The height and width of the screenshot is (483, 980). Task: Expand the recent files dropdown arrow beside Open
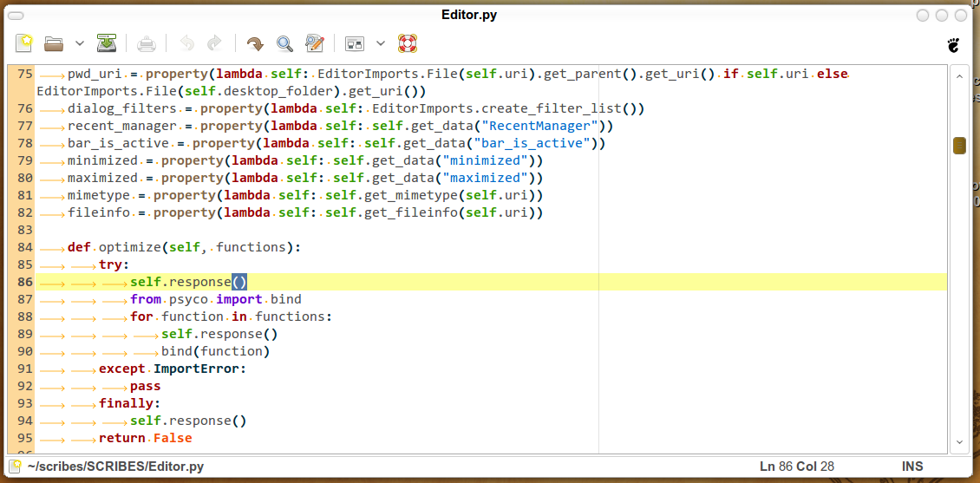pos(80,43)
